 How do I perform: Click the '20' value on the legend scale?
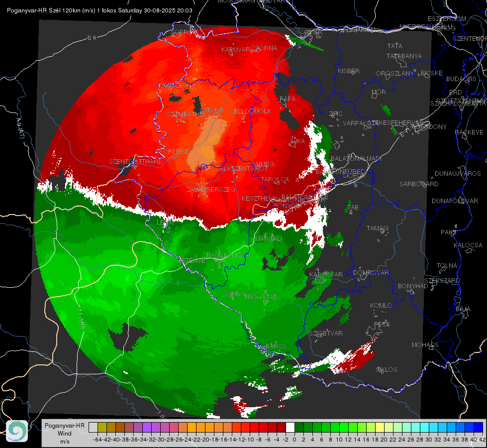click(384, 440)
